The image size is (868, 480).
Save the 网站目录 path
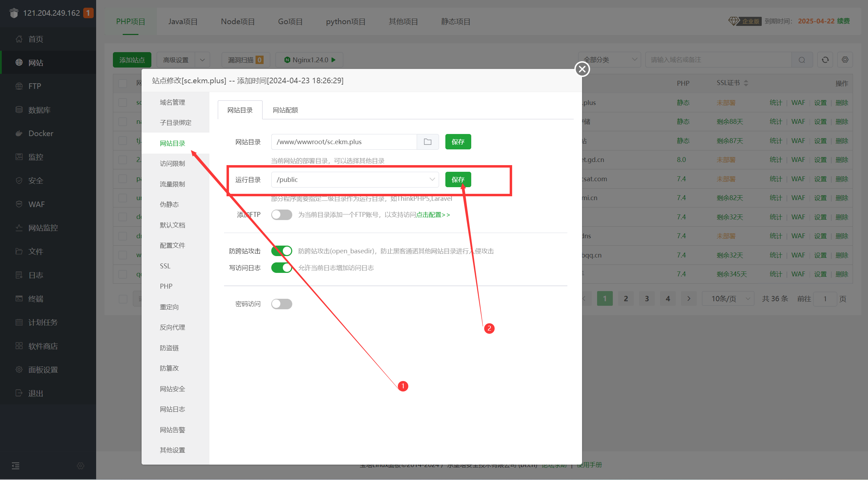point(458,142)
